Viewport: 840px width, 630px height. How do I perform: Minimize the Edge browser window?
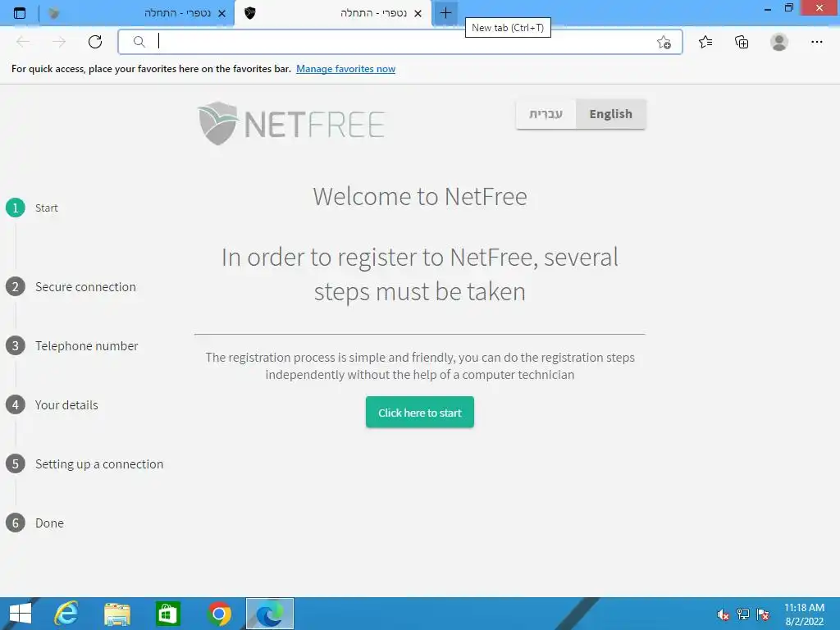767,8
